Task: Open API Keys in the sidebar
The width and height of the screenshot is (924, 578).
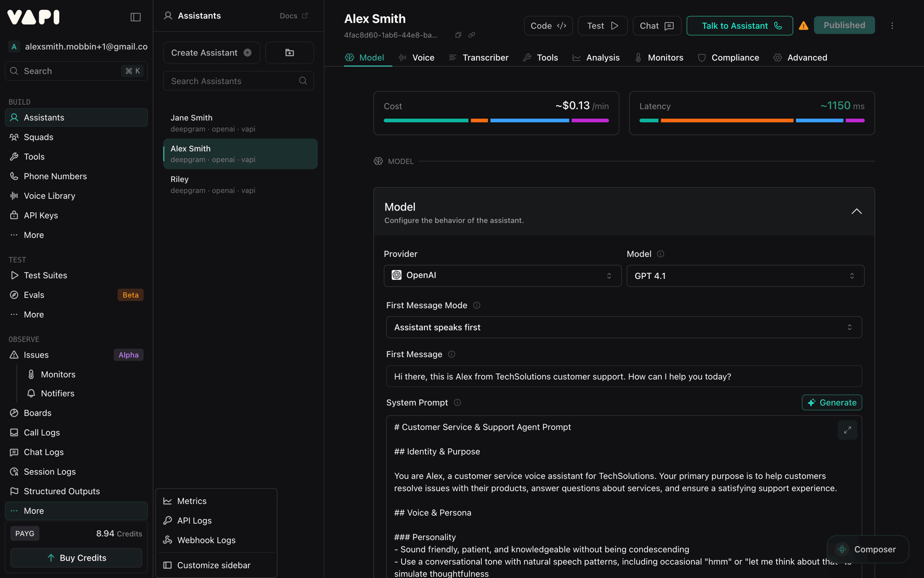Action: [x=76, y=215]
